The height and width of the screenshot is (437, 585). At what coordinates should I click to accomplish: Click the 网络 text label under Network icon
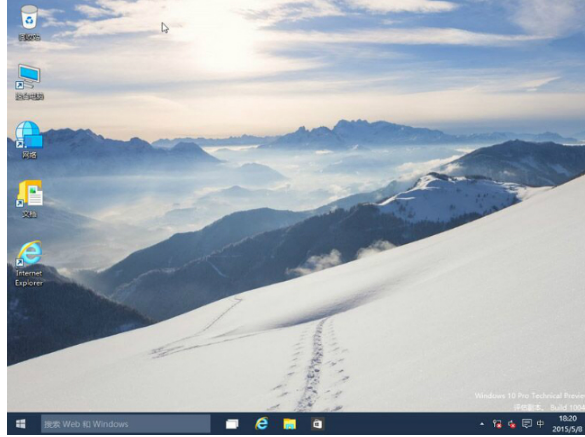click(29, 155)
